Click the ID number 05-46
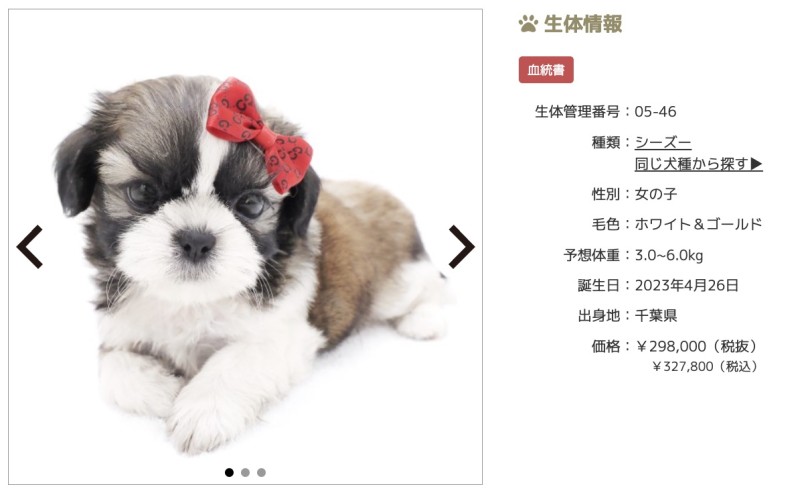The width and height of the screenshot is (810, 491). pyautogui.click(x=655, y=112)
